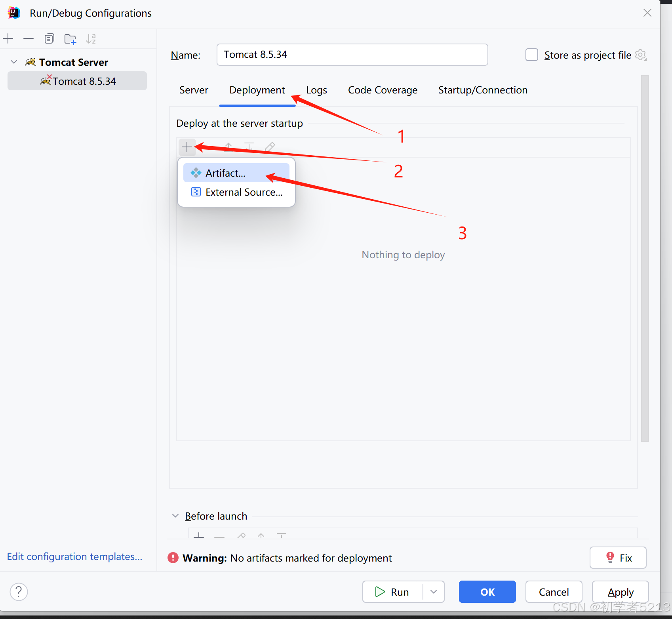This screenshot has width=672, height=619.
Task: Click the vertical scrollbar on the right
Action: coord(645,258)
